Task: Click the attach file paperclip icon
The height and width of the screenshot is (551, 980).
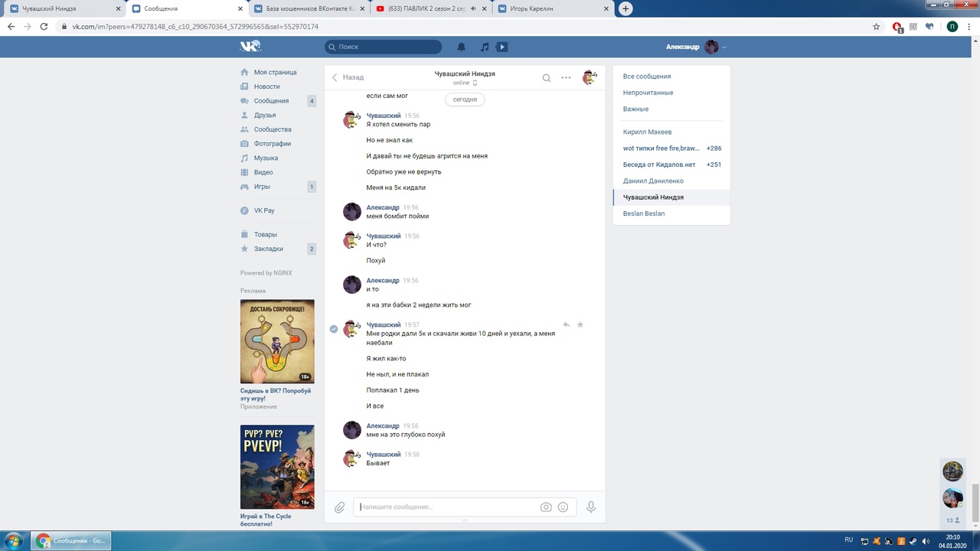Action: click(x=339, y=507)
